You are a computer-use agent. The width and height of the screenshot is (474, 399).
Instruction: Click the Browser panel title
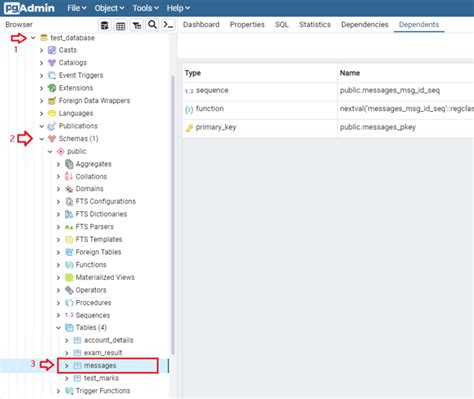tap(19, 25)
